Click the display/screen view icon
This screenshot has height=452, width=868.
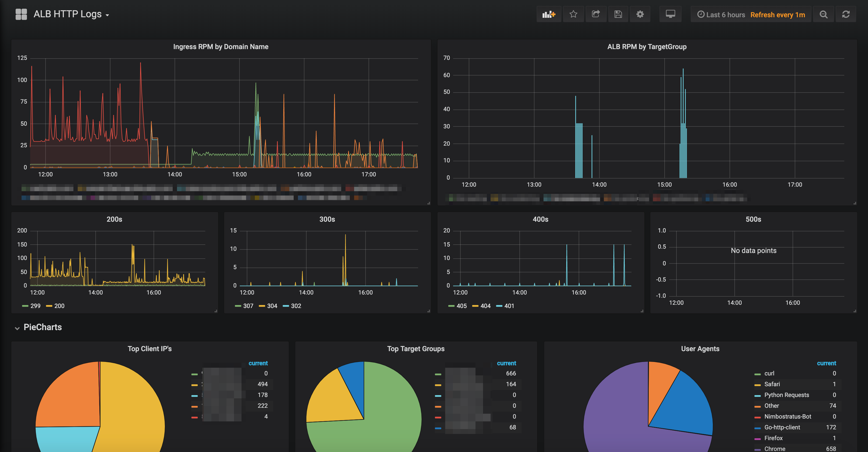pyautogui.click(x=671, y=14)
